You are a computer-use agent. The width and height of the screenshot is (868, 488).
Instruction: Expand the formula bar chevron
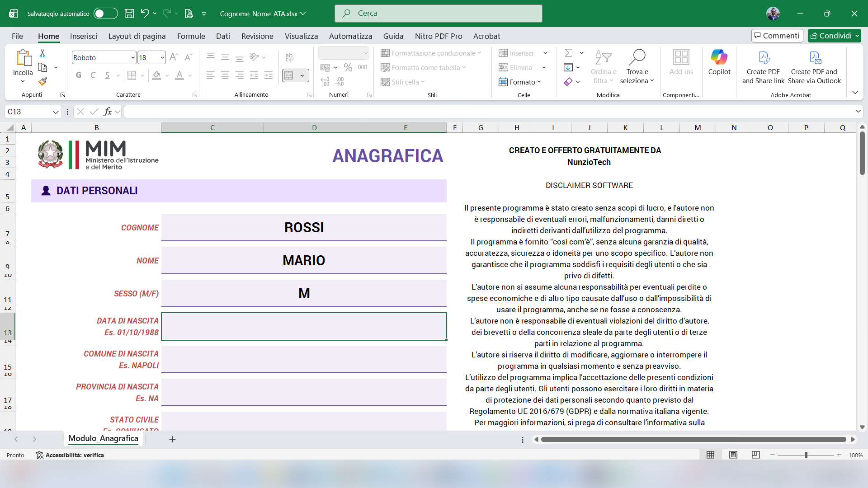point(858,111)
